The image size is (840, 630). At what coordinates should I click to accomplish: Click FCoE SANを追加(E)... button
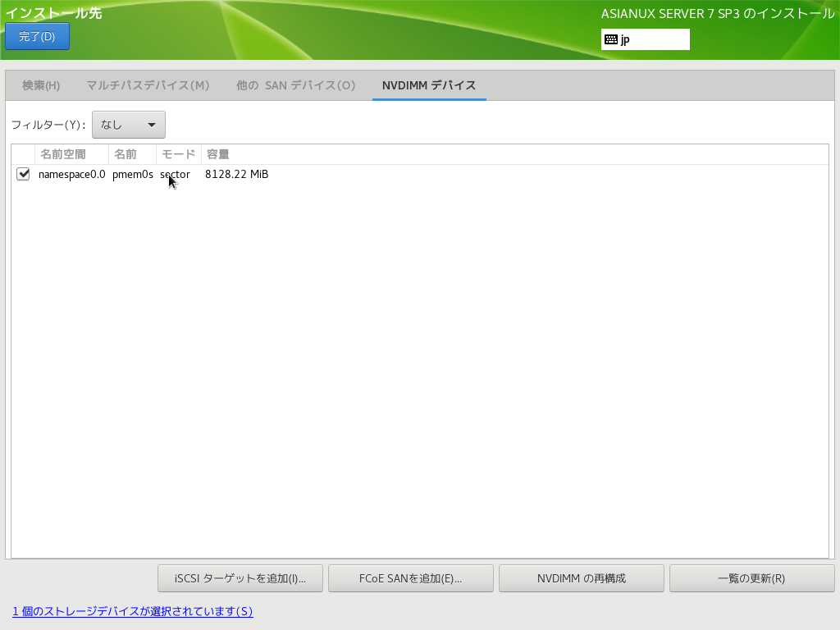[410, 578]
